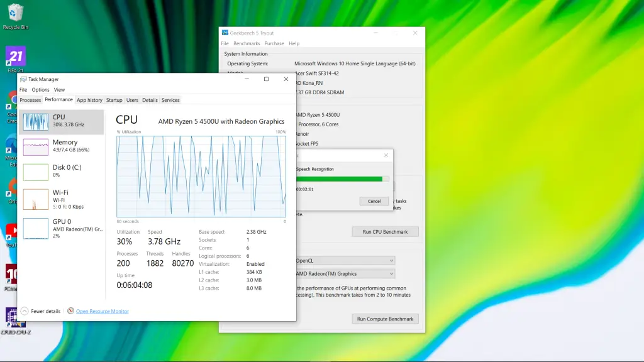The width and height of the screenshot is (644, 362).
Task: Click the 80270 handles value
Action: coord(183,263)
